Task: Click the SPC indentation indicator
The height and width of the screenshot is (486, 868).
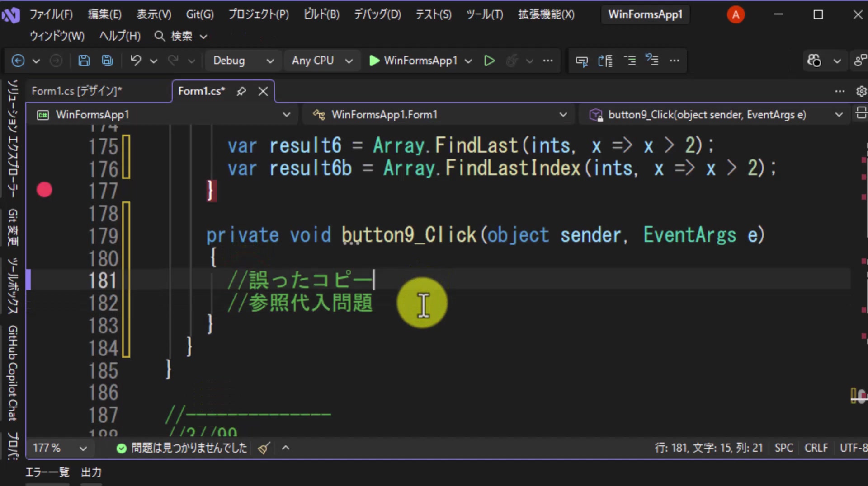Action: [x=783, y=448]
